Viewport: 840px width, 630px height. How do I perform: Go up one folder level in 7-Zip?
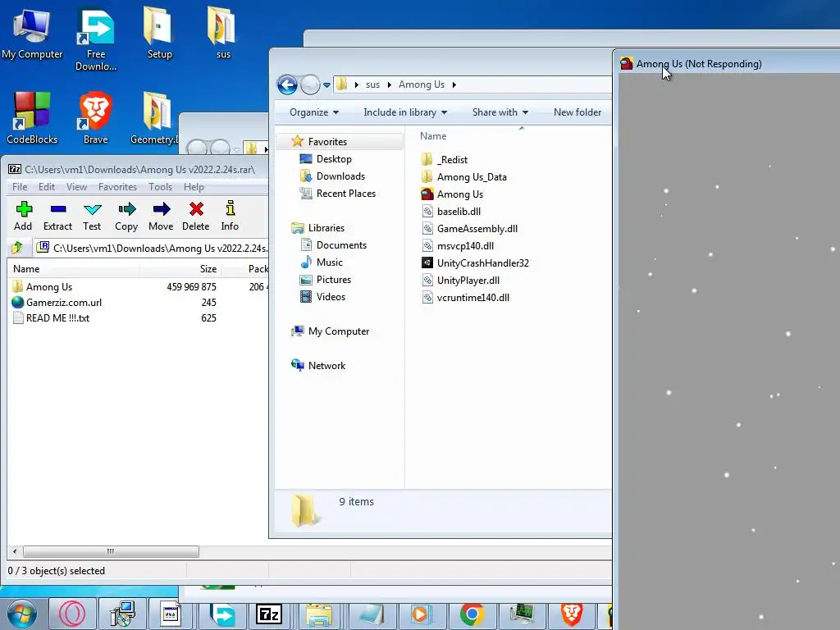click(x=17, y=248)
